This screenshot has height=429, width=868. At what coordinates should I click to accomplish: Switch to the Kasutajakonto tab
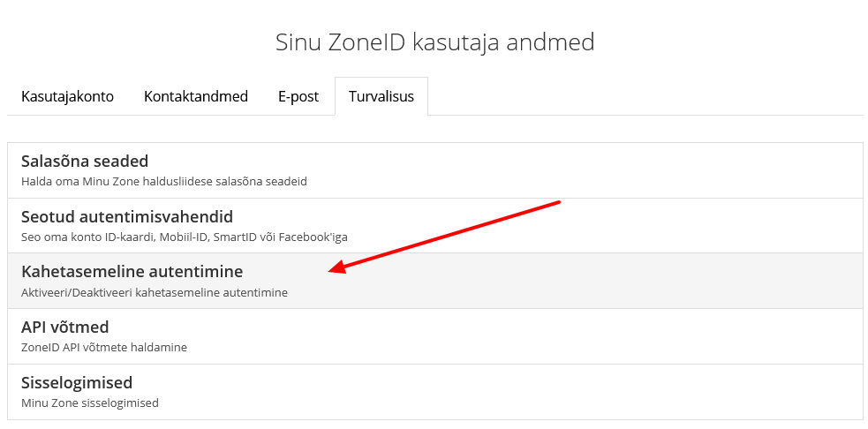point(67,96)
